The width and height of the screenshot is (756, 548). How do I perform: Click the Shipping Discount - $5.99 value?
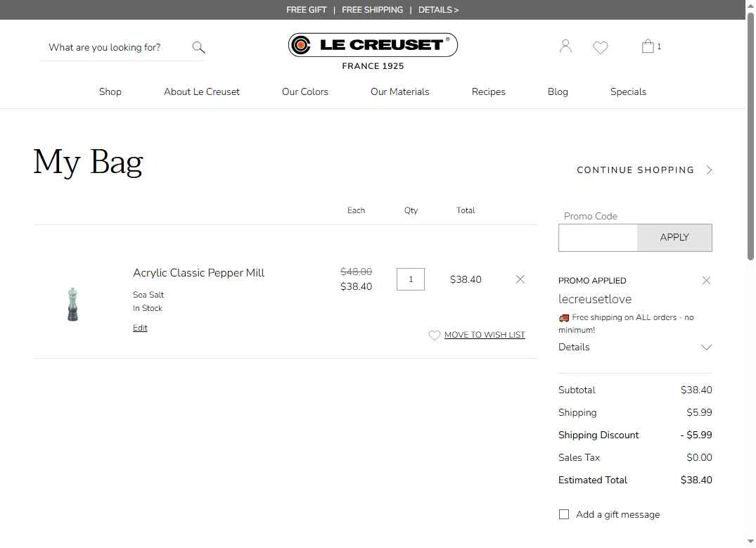coord(696,435)
